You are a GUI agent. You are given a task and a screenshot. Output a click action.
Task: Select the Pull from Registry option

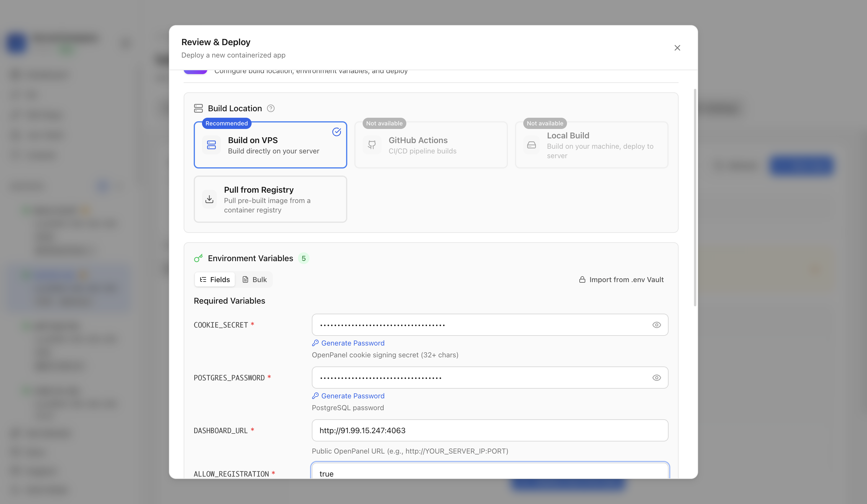(270, 199)
